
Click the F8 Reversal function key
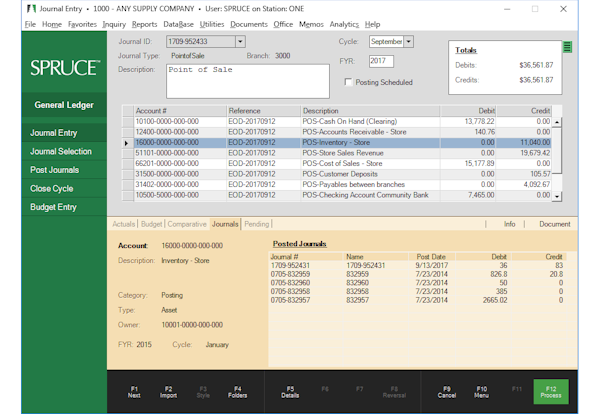coord(394,392)
